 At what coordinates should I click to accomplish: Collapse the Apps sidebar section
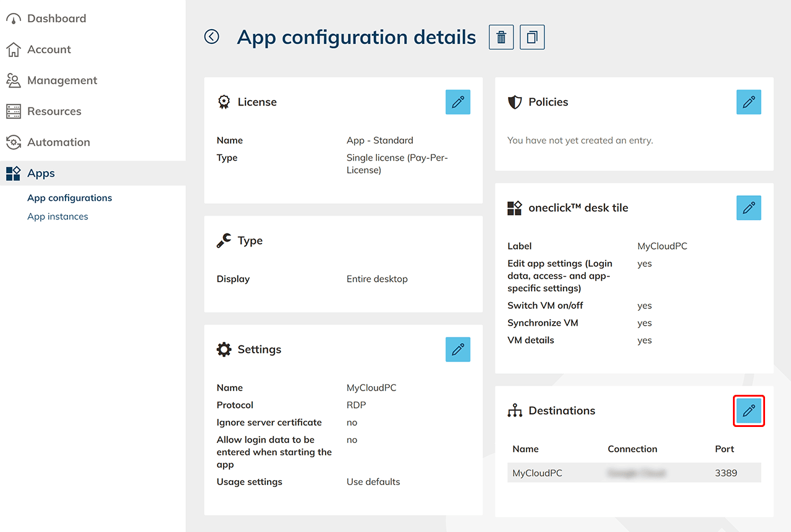click(x=41, y=174)
